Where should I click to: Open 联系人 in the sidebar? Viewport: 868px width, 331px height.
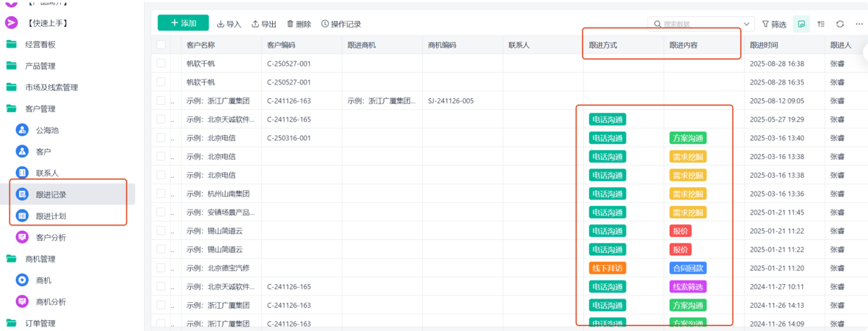click(47, 173)
